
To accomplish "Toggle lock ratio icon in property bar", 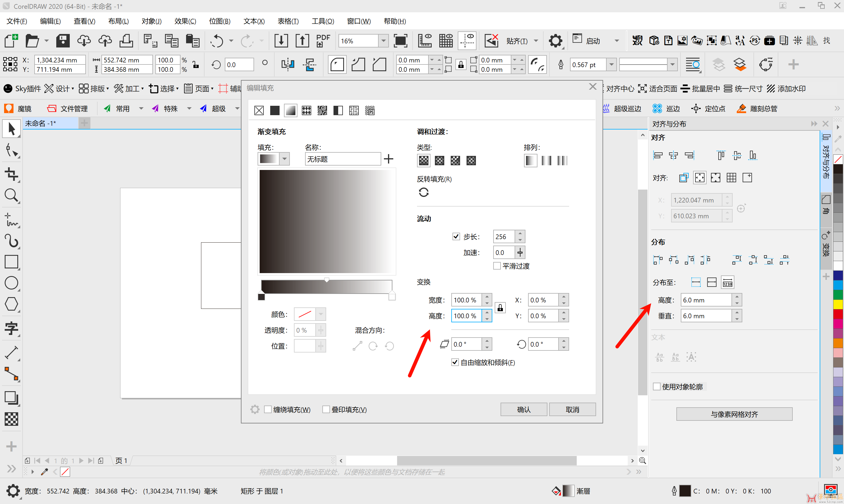I will tap(196, 64).
